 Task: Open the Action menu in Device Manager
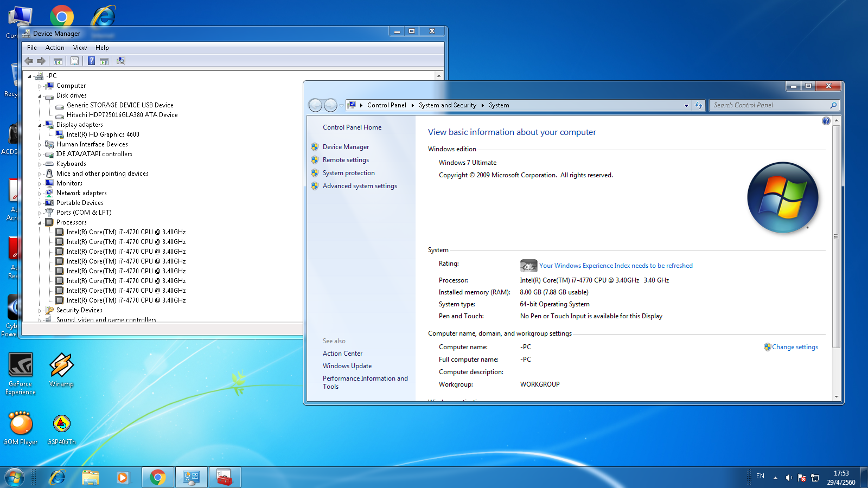coord(55,48)
